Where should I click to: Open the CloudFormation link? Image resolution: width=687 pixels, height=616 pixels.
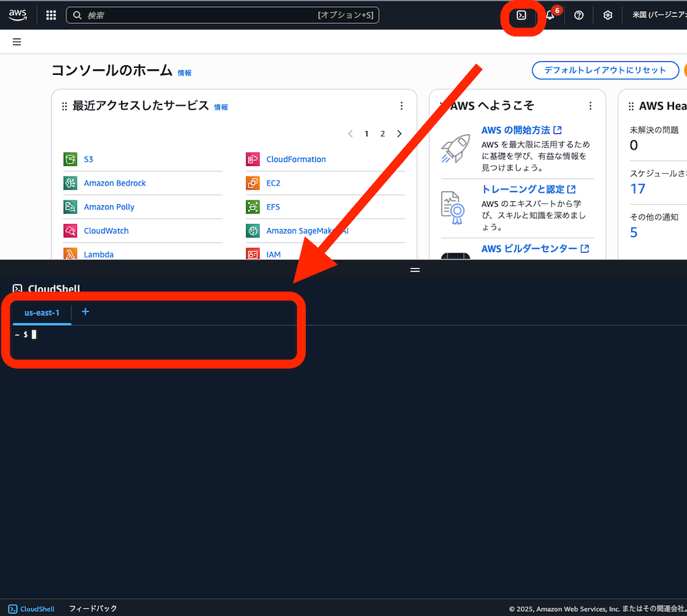pyautogui.click(x=296, y=159)
